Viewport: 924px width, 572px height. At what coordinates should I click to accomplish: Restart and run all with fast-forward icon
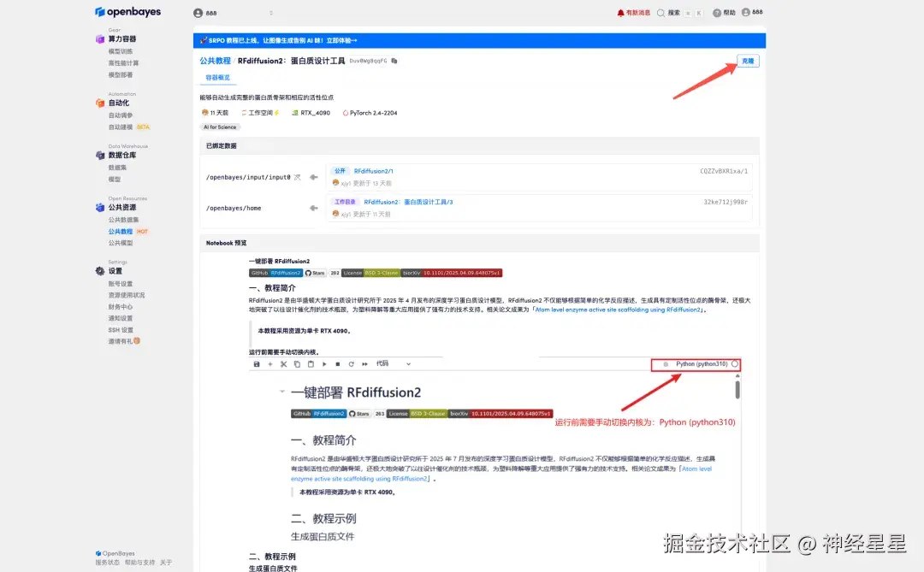tap(364, 364)
